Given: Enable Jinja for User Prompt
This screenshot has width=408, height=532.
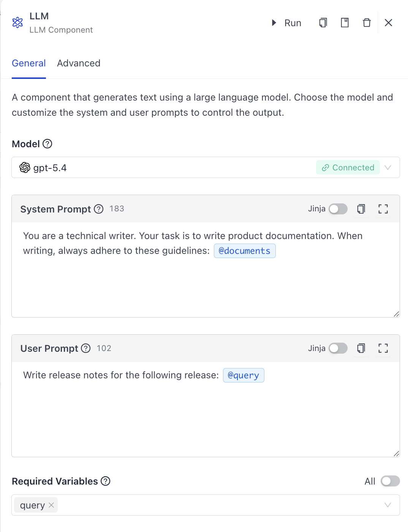Looking at the screenshot, I should coord(338,348).
